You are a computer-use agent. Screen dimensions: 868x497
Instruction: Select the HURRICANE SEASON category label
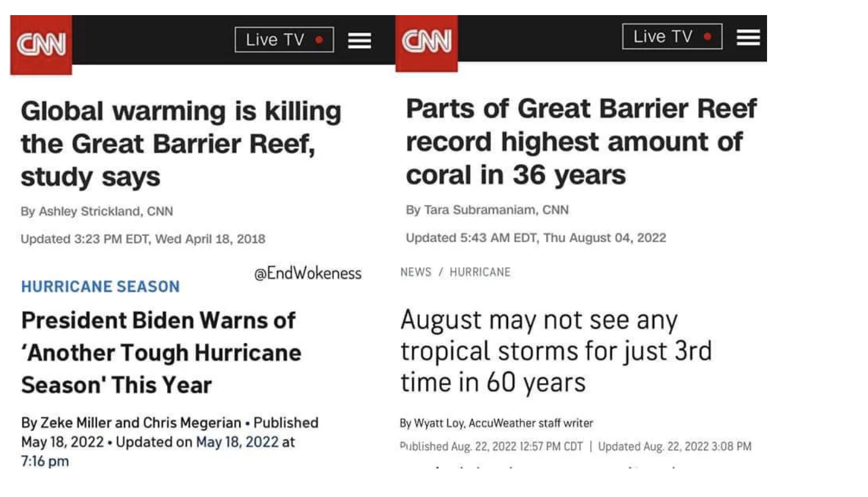point(100,286)
